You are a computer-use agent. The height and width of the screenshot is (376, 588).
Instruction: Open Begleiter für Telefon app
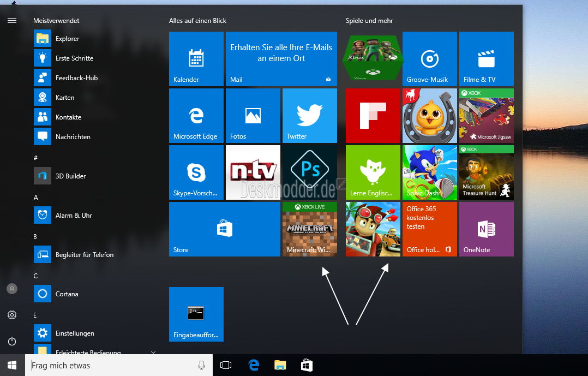click(94, 254)
